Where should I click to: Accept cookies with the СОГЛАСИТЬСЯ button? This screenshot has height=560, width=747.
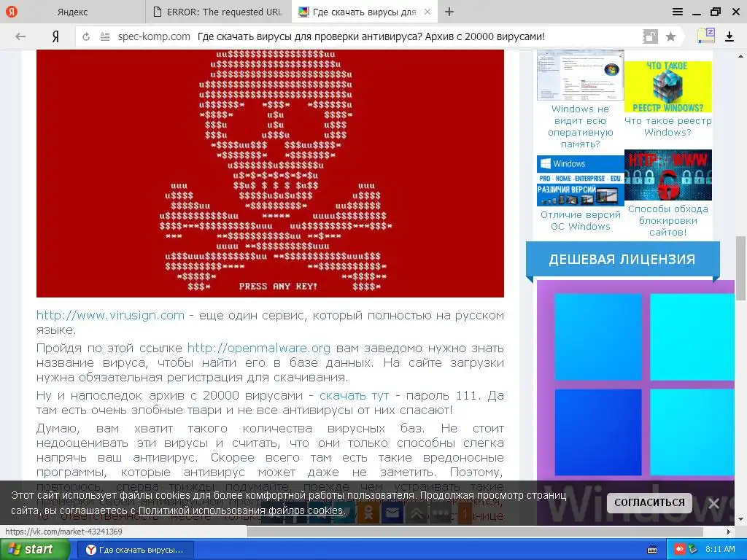(x=649, y=503)
